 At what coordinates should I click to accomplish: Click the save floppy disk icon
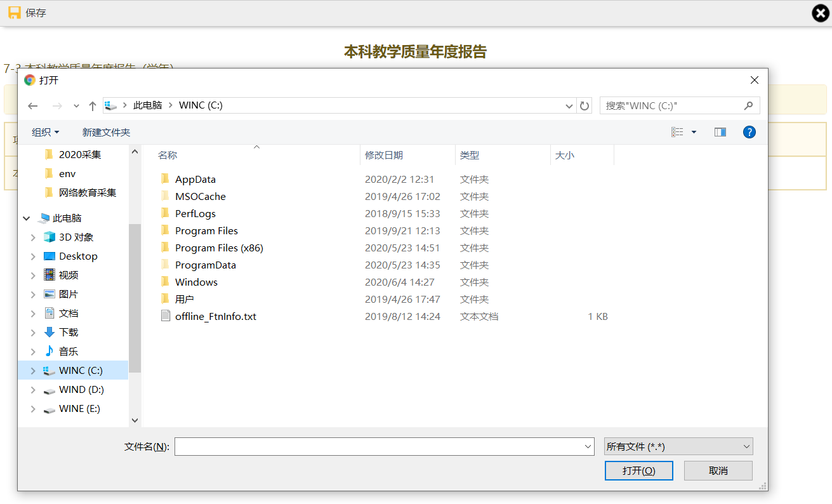(x=15, y=13)
